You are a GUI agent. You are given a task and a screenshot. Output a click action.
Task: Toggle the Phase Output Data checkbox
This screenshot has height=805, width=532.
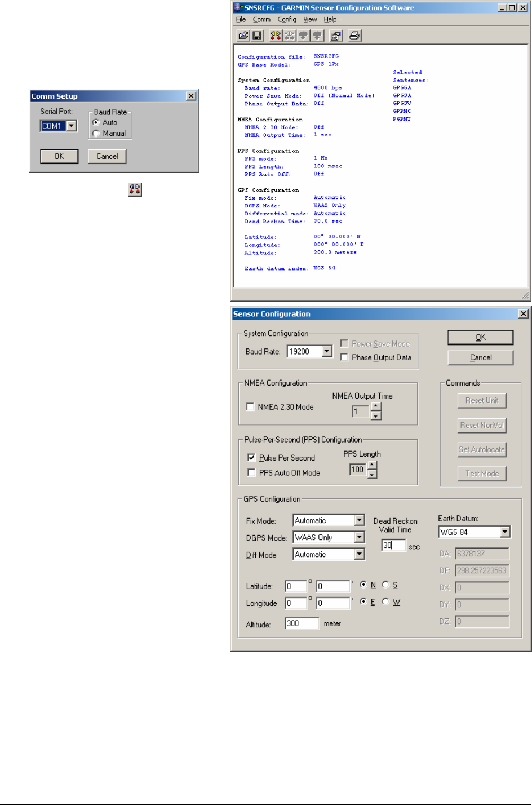344,357
